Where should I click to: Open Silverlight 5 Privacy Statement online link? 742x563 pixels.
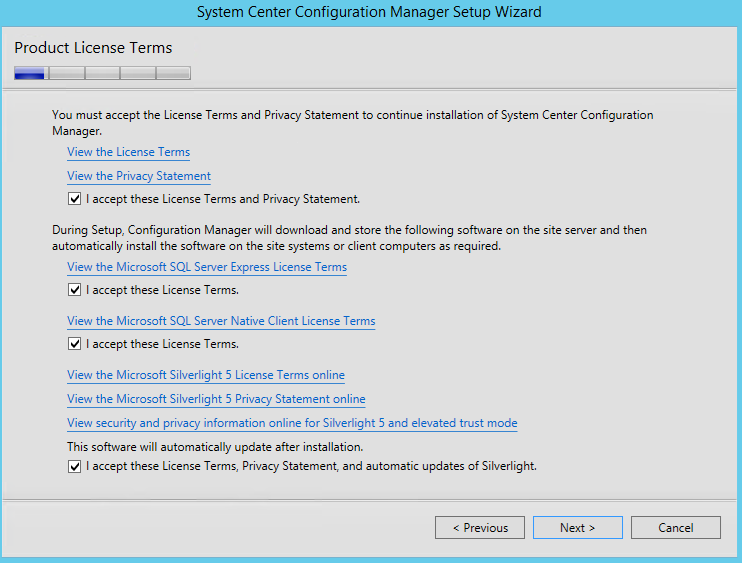(x=216, y=399)
